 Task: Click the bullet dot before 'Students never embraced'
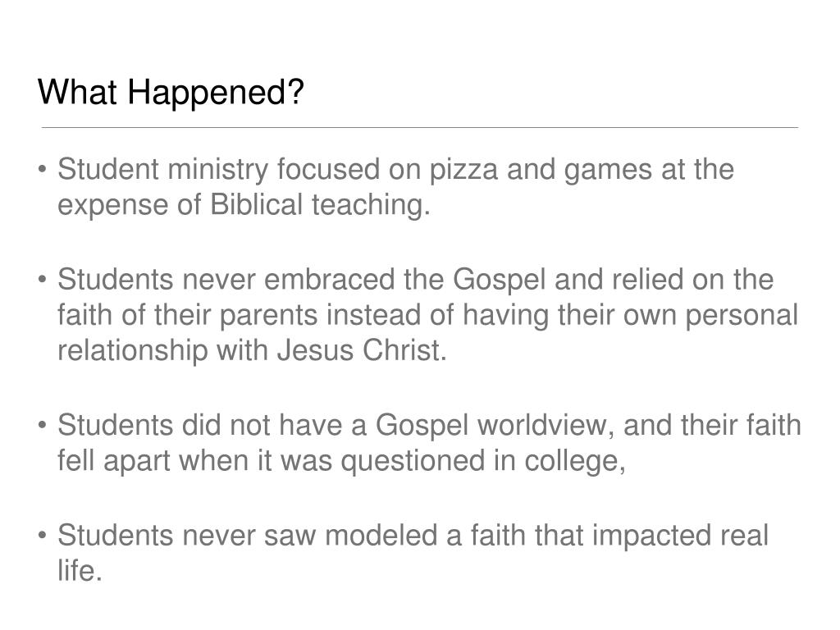[x=43, y=280]
